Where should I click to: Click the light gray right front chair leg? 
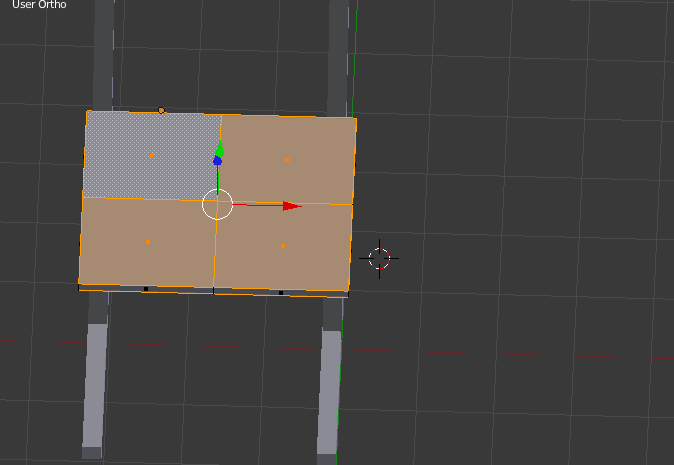click(x=330, y=392)
